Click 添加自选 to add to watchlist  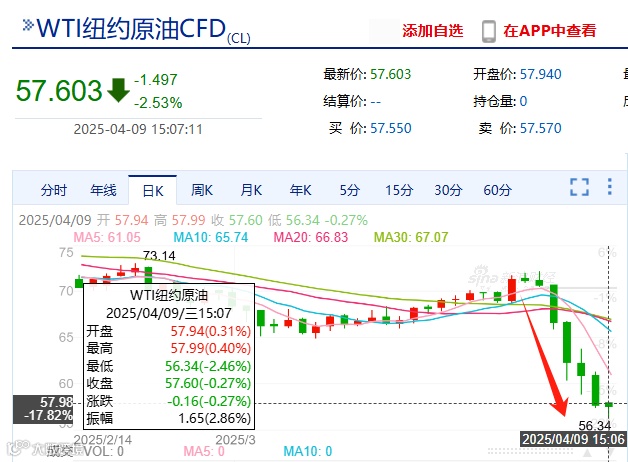point(433,31)
